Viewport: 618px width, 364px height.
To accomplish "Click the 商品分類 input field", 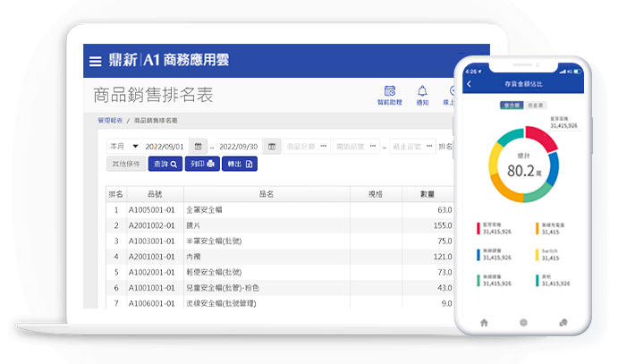I will (307, 147).
